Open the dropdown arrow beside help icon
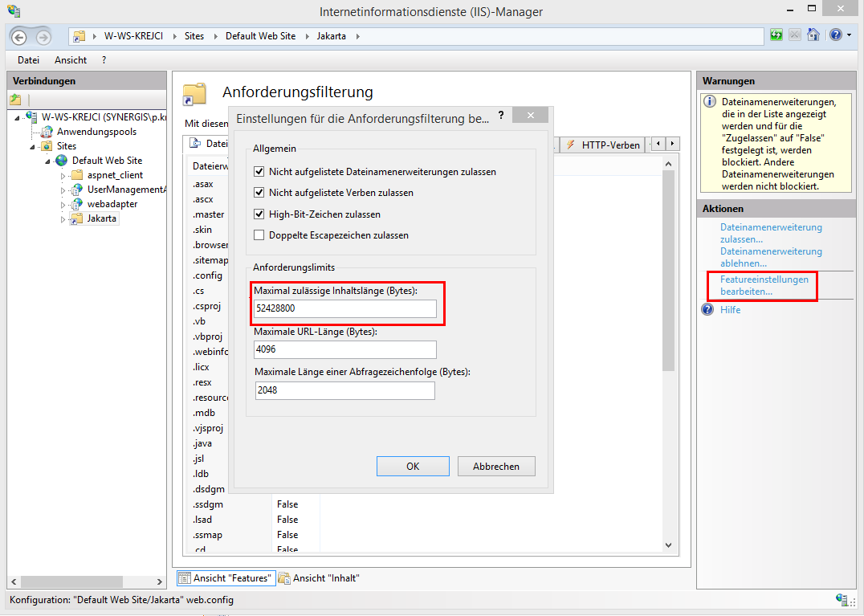Screen dimensions: 864x616 849,35
